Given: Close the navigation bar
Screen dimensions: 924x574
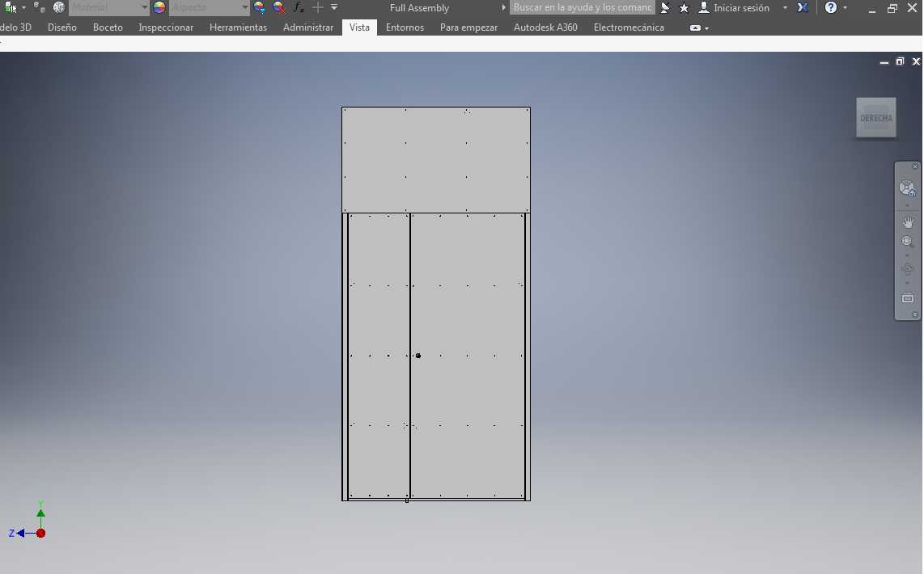Looking at the screenshot, I should (915, 167).
